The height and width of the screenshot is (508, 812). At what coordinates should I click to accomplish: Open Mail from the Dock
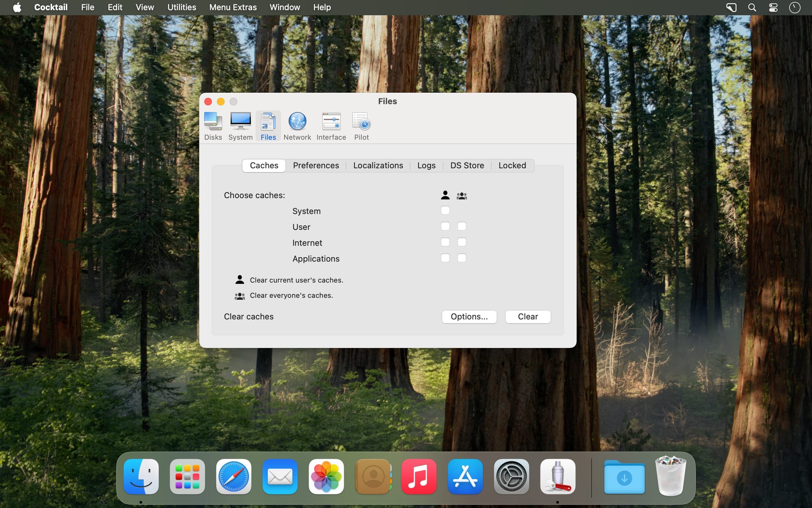[280, 477]
